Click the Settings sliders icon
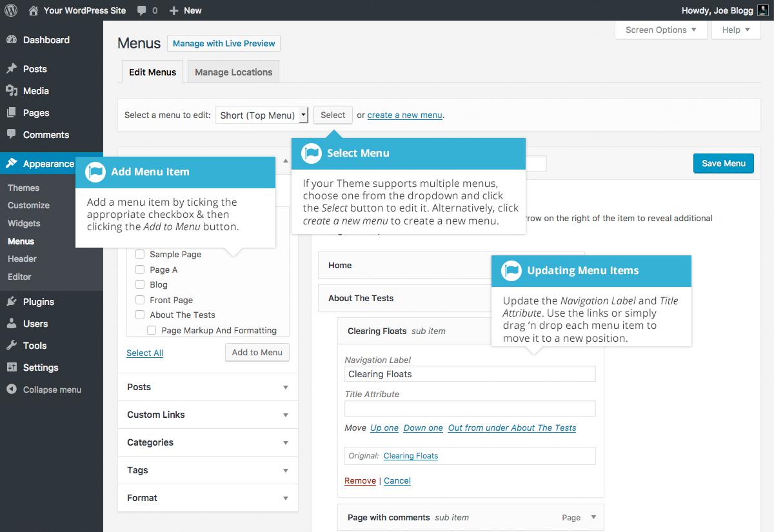Screen dimensions: 774x532 coord(12,368)
